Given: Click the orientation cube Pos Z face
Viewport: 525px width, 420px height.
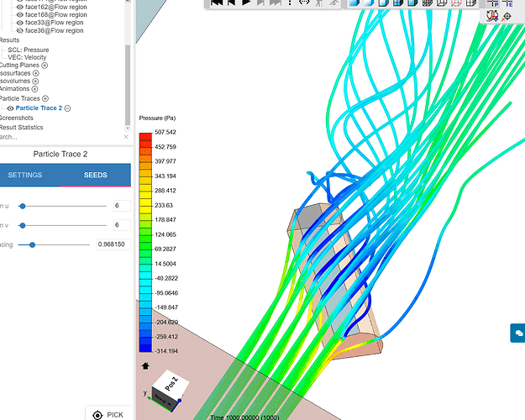Looking at the screenshot, I should click(x=171, y=385).
